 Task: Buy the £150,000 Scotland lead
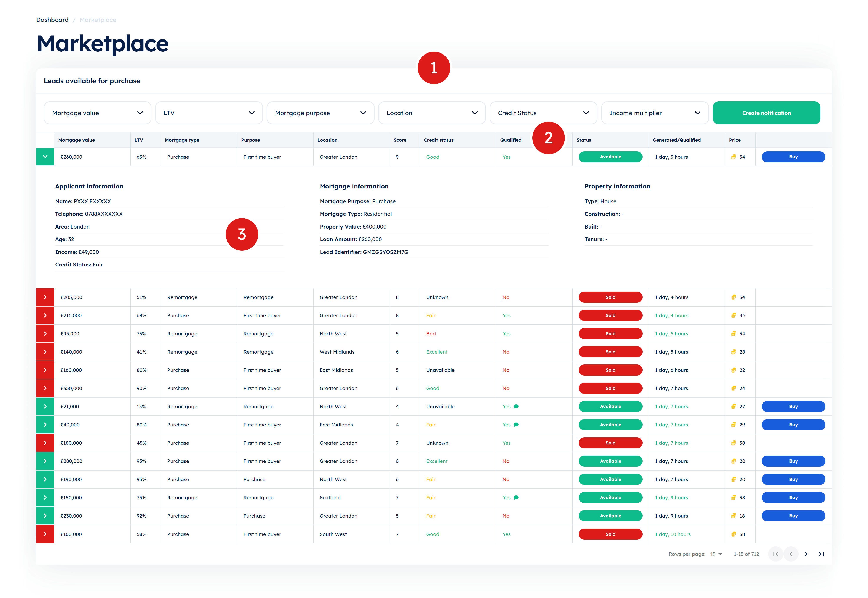point(793,498)
